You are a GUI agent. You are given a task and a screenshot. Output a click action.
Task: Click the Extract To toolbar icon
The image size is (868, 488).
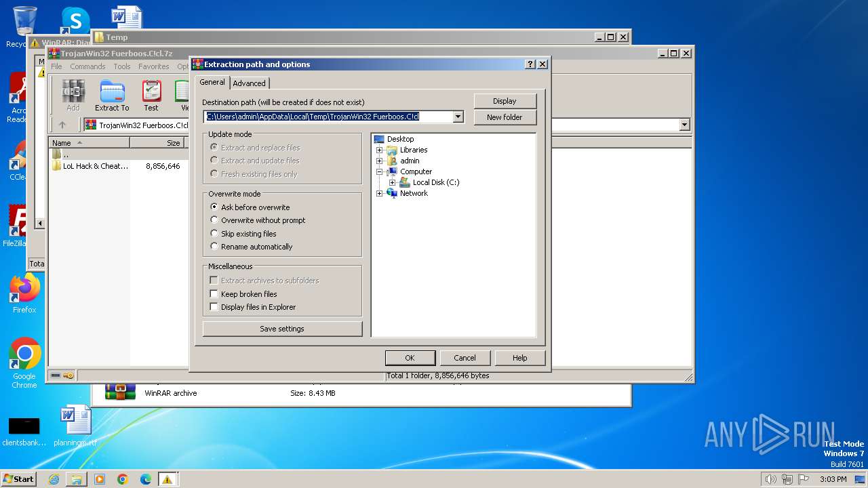pyautogui.click(x=112, y=96)
